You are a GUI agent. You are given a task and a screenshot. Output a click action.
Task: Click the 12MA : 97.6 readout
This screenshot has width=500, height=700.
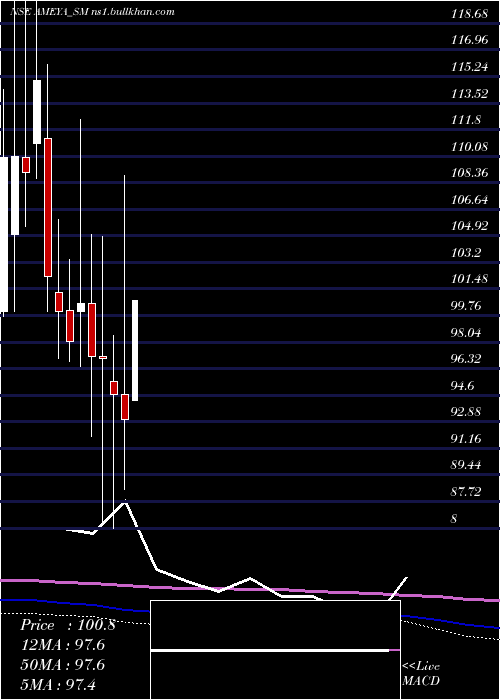click(x=62, y=645)
